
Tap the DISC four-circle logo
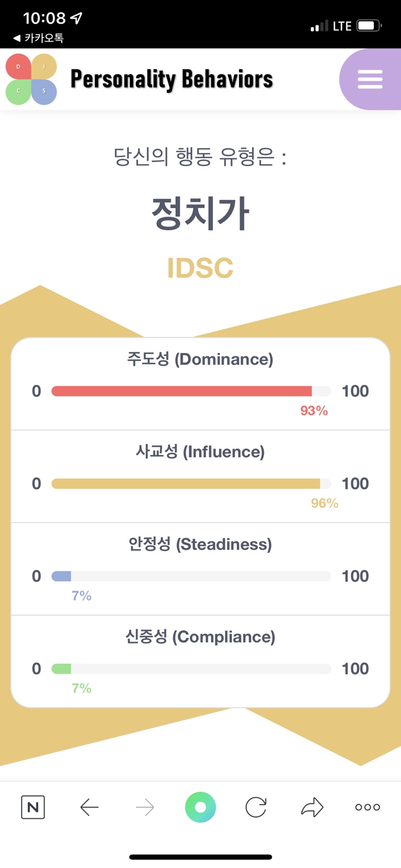tap(31, 79)
